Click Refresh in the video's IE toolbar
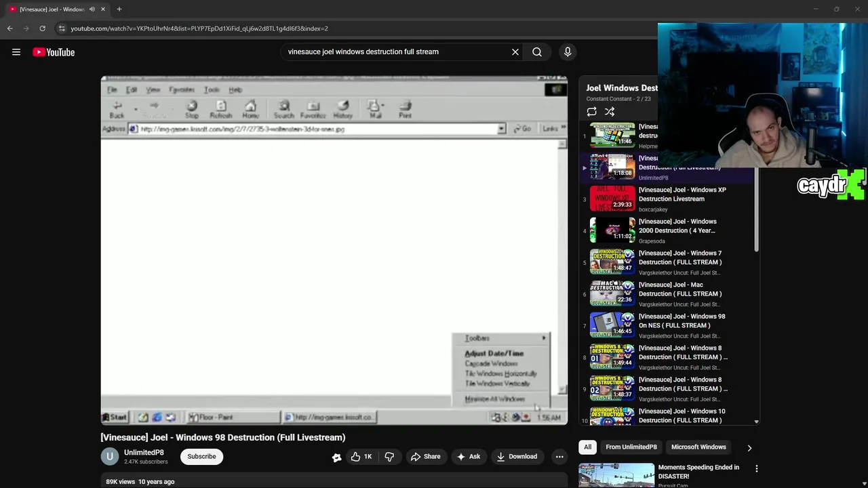 [x=221, y=109]
